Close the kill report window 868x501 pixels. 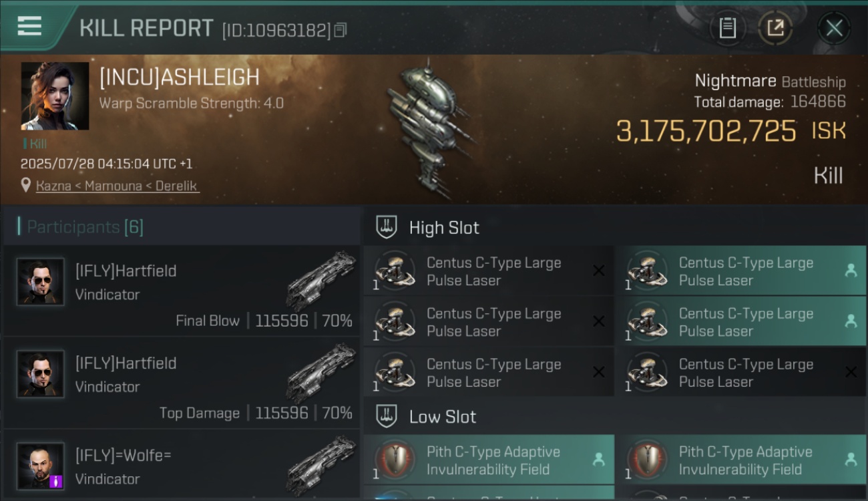pyautogui.click(x=834, y=28)
